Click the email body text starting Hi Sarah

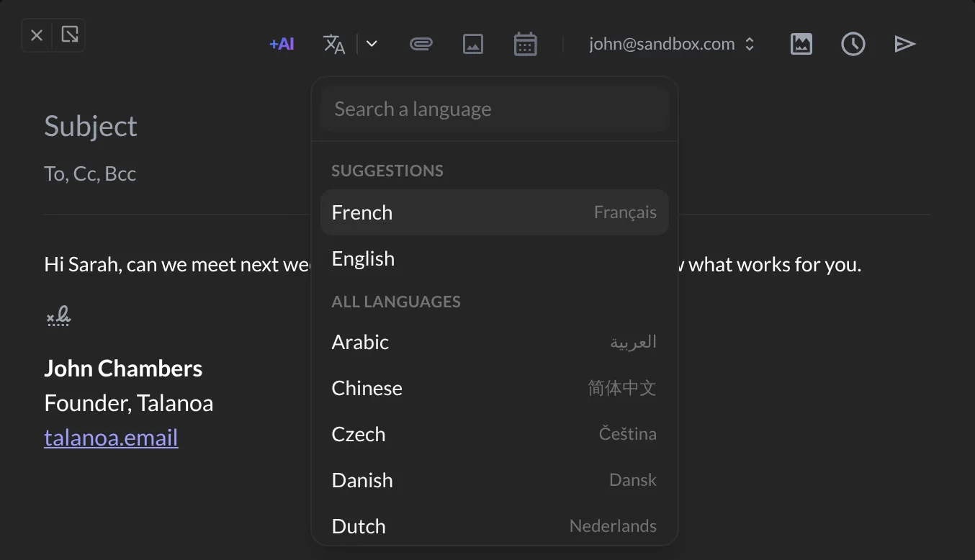176,265
